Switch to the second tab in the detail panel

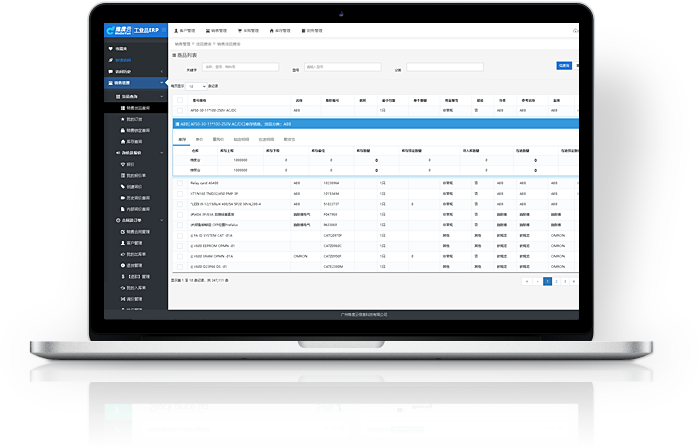pos(199,139)
